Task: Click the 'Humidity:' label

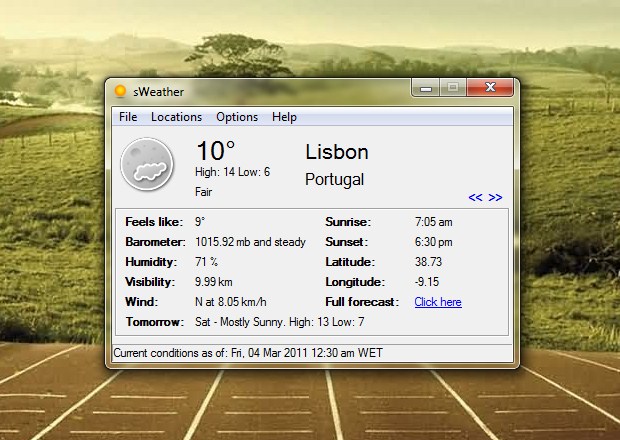Action: coord(151,262)
